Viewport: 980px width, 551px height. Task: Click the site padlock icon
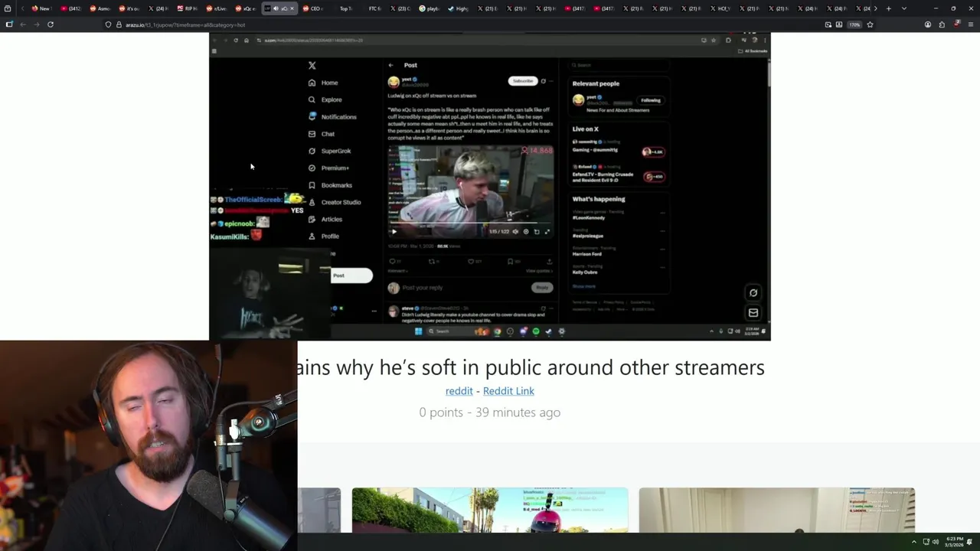[119, 24]
